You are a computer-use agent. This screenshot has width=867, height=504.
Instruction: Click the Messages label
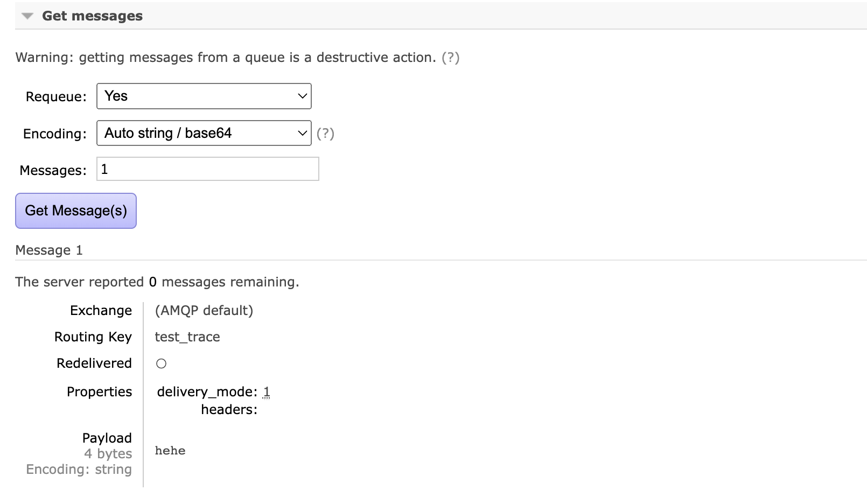coord(53,171)
